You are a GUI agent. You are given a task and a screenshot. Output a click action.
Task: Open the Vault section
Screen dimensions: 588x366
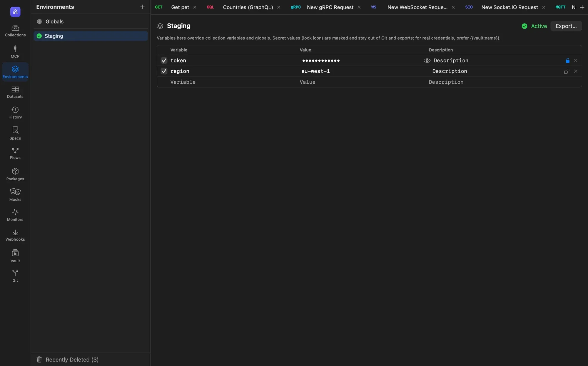[15, 256]
